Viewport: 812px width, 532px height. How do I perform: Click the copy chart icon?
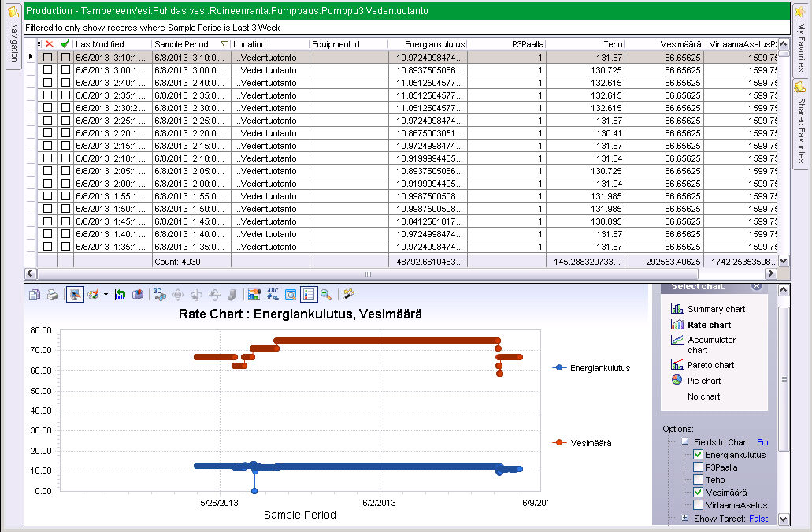click(35, 295)
